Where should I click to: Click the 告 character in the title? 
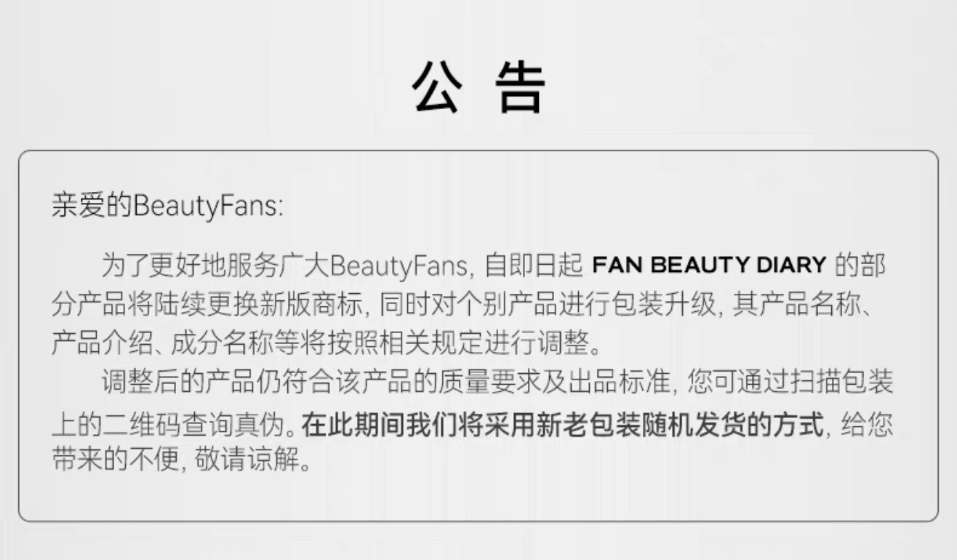(x=521, y=87)
